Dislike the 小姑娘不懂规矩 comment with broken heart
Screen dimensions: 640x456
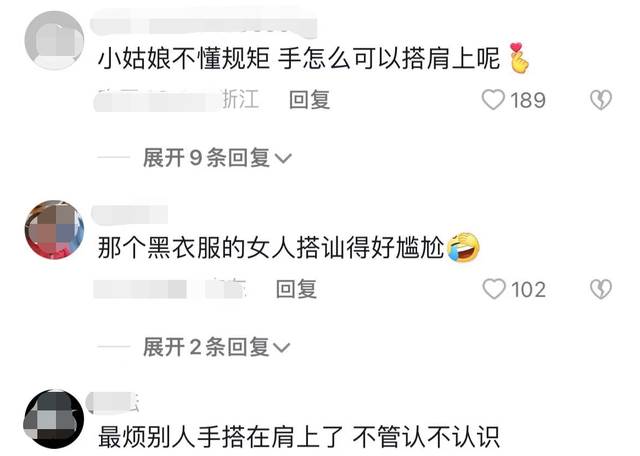601,100
